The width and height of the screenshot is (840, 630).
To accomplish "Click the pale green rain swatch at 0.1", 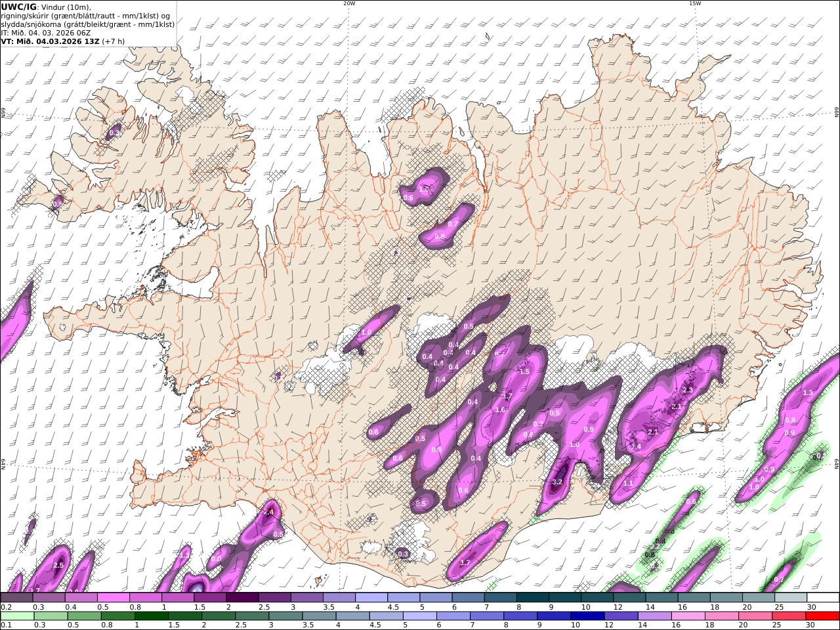I will pos(17,616).
